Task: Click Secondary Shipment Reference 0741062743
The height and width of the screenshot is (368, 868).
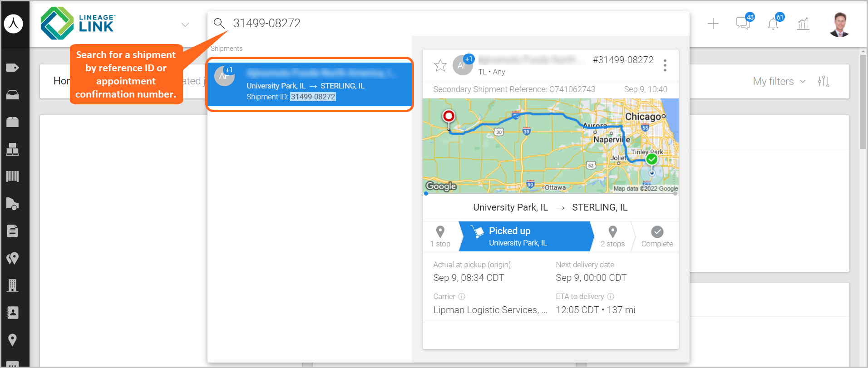Action: tap(514, 89)
